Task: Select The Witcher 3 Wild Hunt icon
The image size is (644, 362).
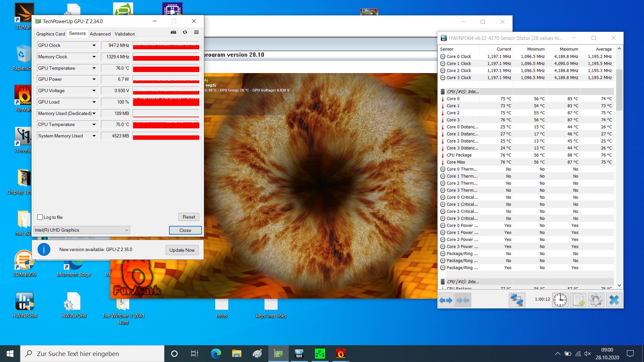Action: [x=123, y=312]
